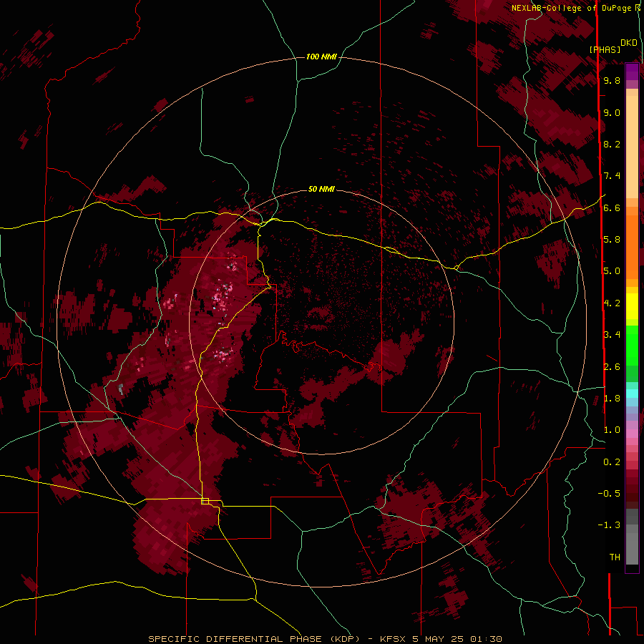This screenshot has width=644, height=644.
Task: Click the 1.0 value on the color scale
Action: [x=612, y=429]
